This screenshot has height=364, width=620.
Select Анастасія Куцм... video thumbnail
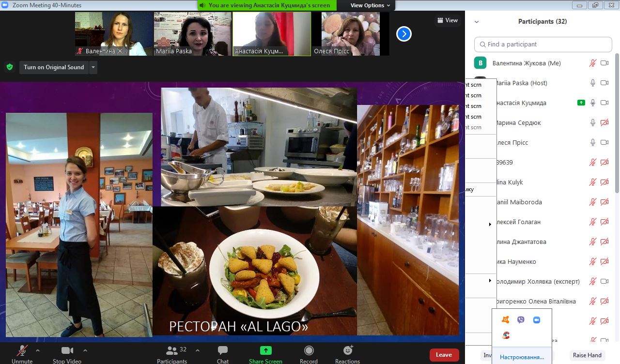point(272,34)
